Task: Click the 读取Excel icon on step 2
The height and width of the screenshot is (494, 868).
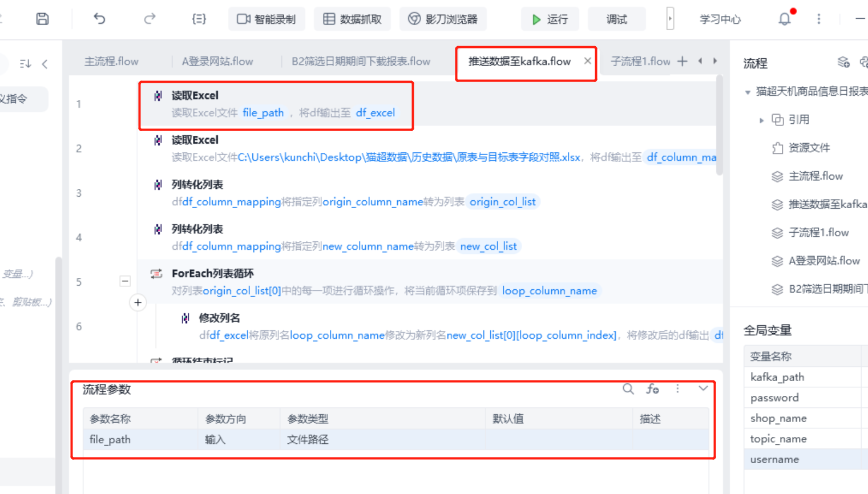Action: [x=158, y=140]
